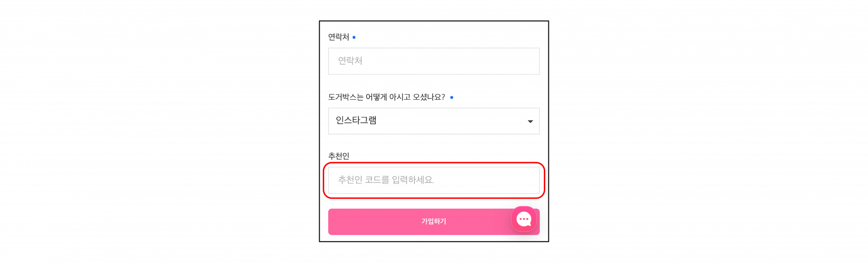
Task: Click the 추천인 label text
Action: [339, 156]
